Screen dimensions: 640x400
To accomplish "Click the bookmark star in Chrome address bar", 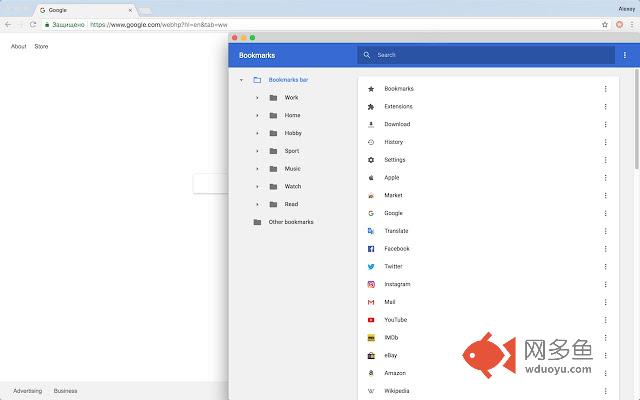I will (x=605, y=24).
